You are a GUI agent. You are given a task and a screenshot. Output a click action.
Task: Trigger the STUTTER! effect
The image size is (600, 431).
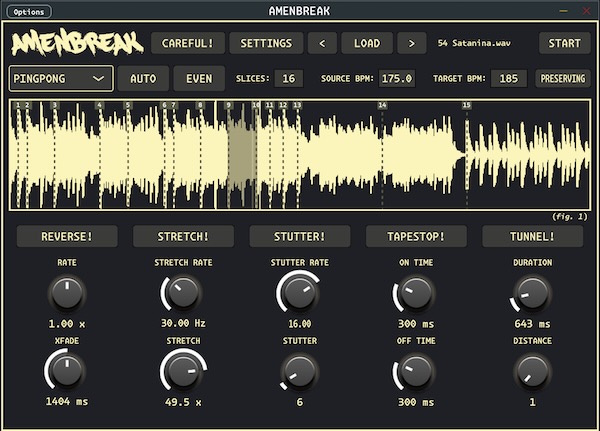[x=300, y=237]
